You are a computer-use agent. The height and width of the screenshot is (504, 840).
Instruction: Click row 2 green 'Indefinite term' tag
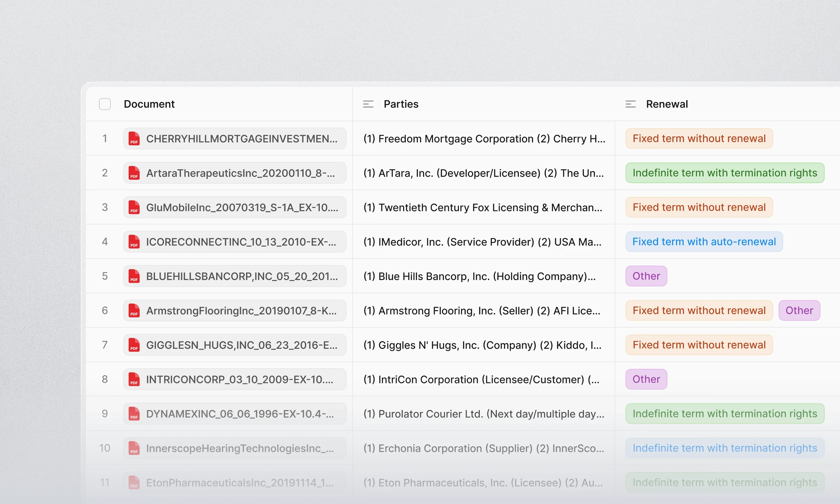724,173
